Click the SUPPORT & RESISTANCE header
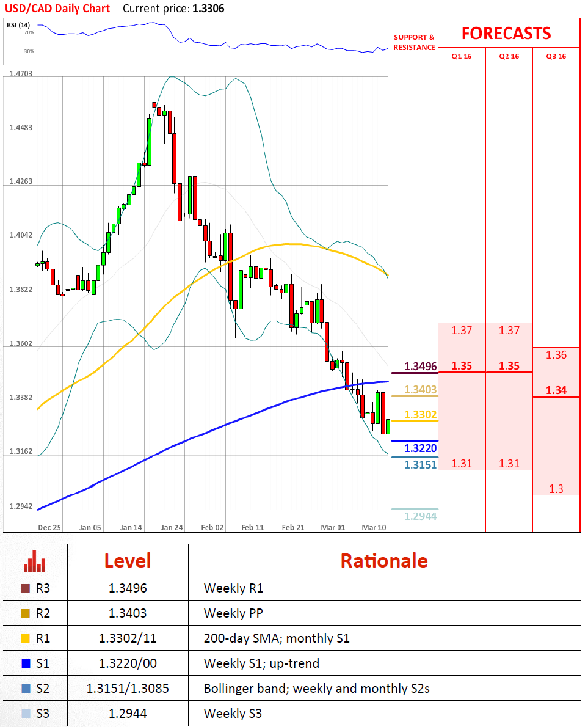The width and height of the screenshot is (588, 727). 414,42
